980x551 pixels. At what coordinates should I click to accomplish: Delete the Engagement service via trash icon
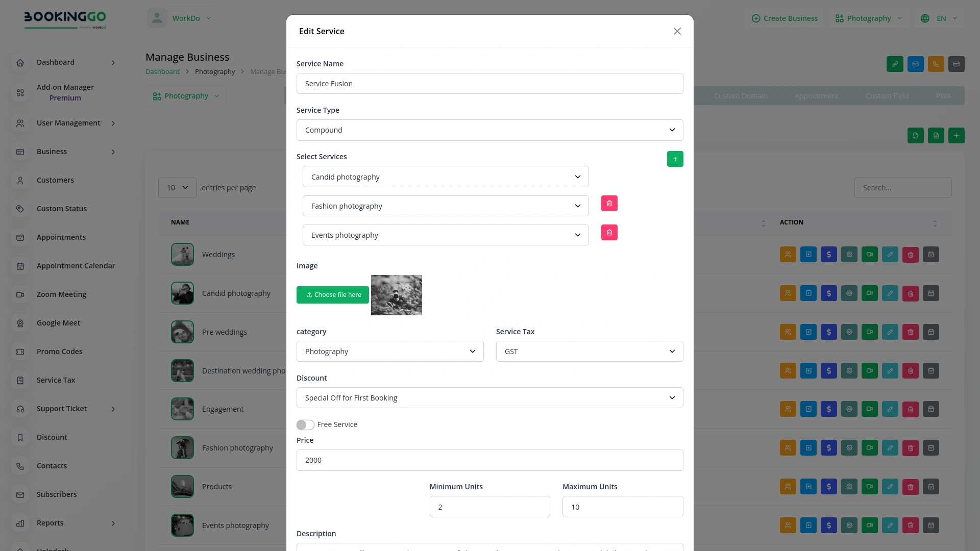pyautogui.click(x=911, y=409)
